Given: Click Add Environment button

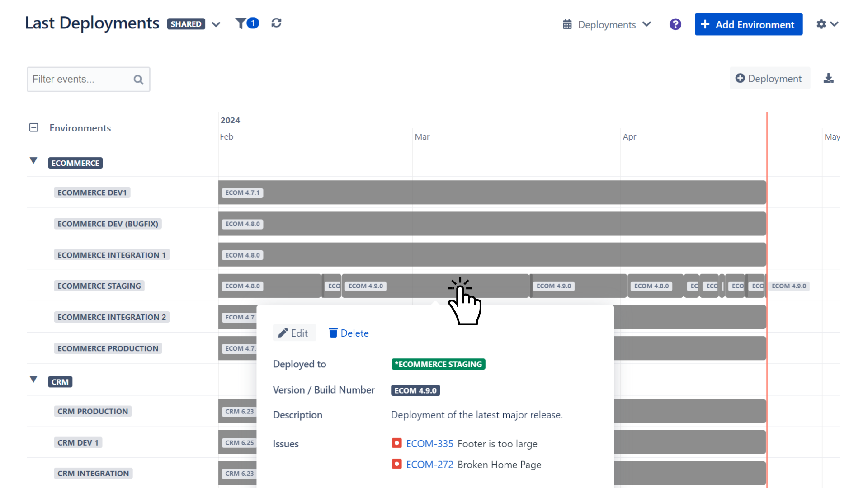Looking at the screenshot, I should point(748,24).
